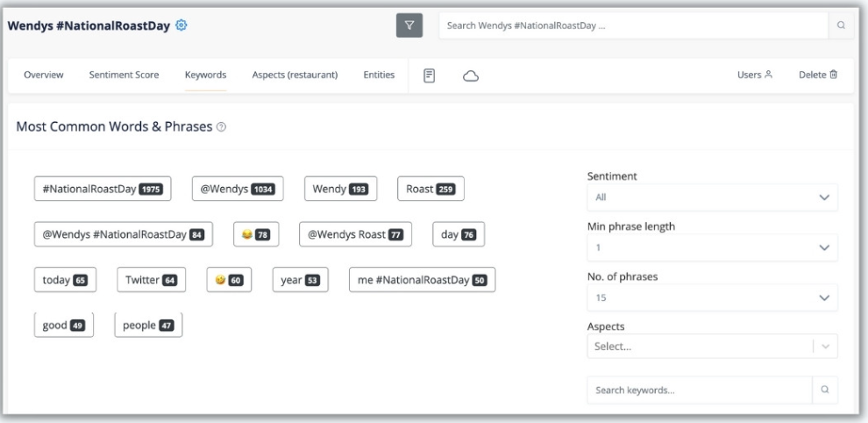This screenshot has width=868, height=423.
Task: Expand the Sentiment dropdown
Action: [711, 197]
